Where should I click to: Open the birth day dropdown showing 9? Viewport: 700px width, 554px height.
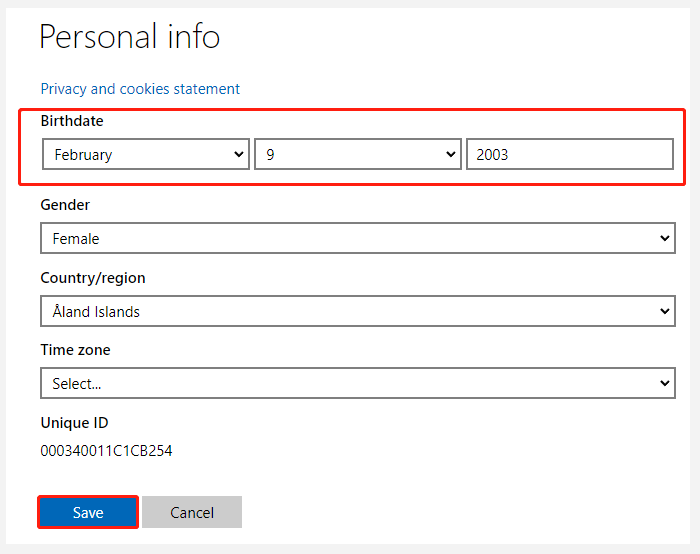click(x=358, y=154)
